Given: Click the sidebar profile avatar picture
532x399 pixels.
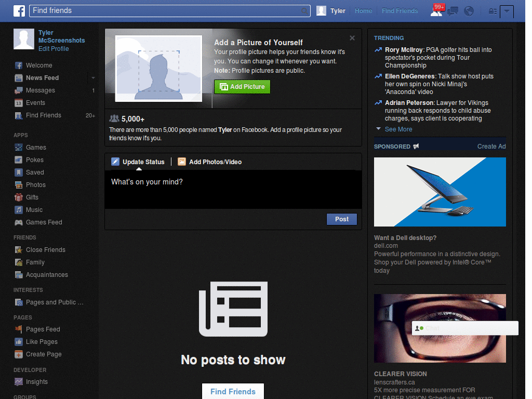Looking at the screenshot, I should coord(24,39).
